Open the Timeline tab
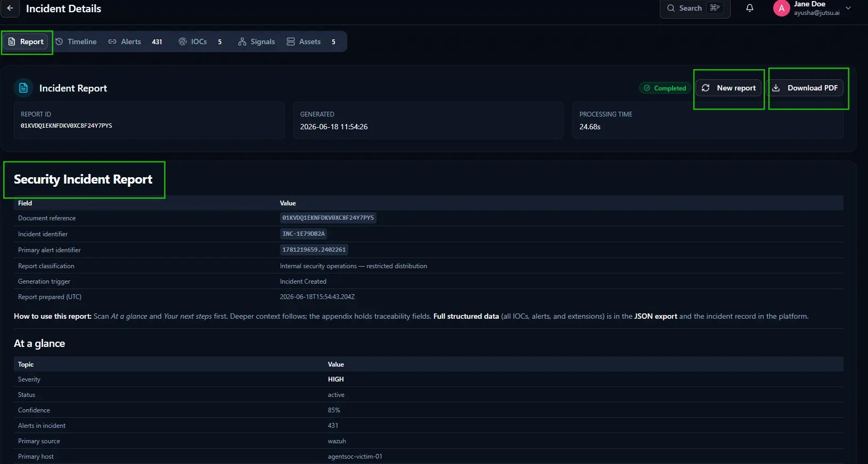 [x=76, y=42]
